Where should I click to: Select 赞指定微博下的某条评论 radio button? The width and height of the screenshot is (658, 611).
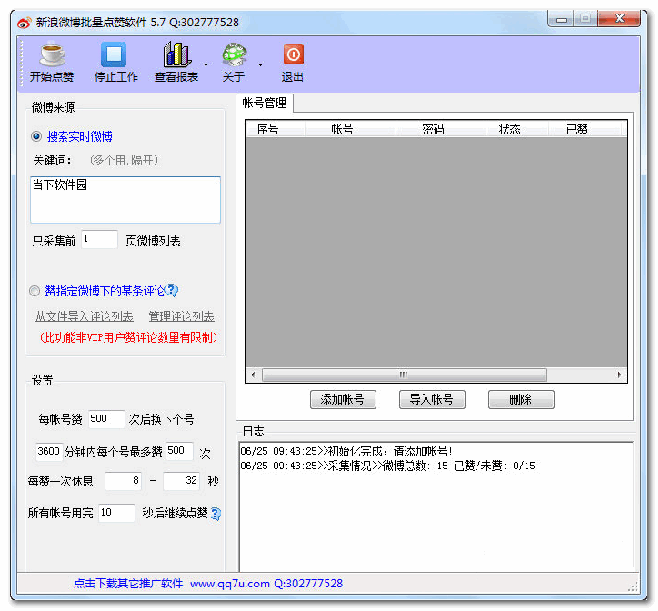pos(34,290)
